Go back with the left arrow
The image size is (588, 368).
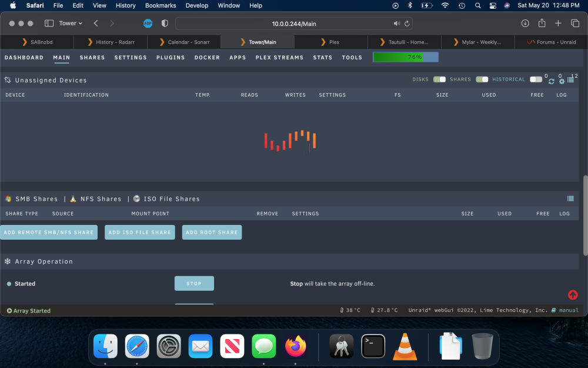96,24
